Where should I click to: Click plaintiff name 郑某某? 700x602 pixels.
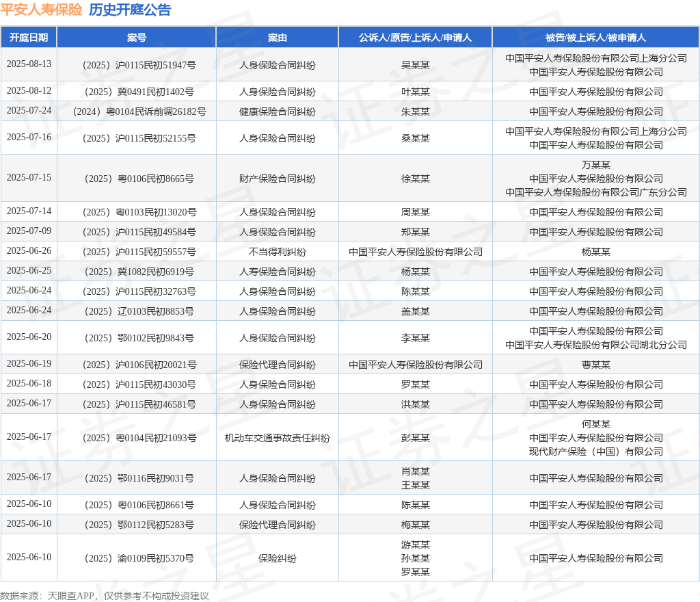tap(415, 232)
